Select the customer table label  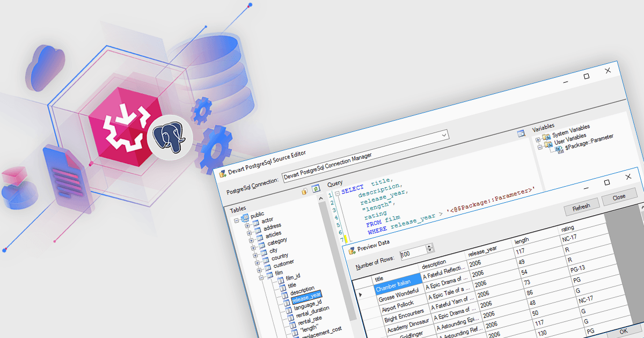(x=283, y=263)
